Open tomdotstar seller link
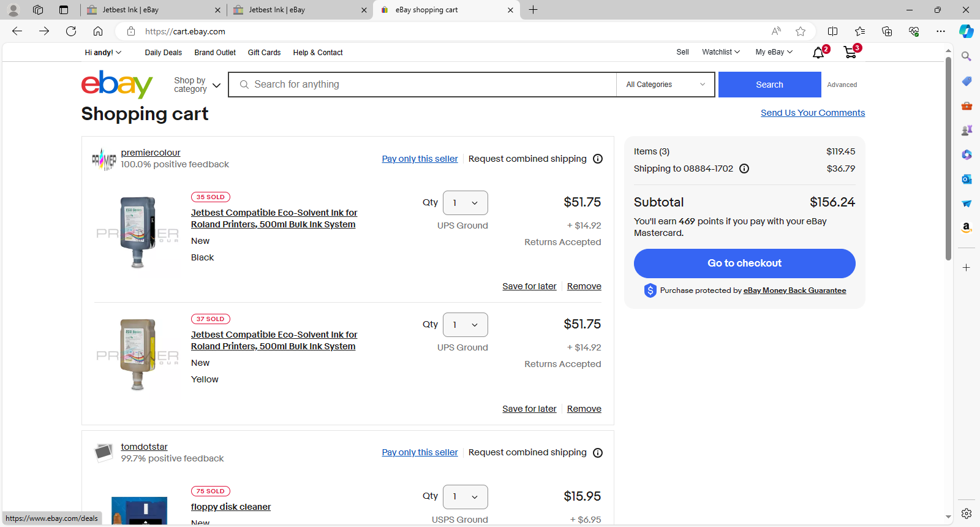The width and height of the screenshot is (980, 527). click(x=144, y=447)
